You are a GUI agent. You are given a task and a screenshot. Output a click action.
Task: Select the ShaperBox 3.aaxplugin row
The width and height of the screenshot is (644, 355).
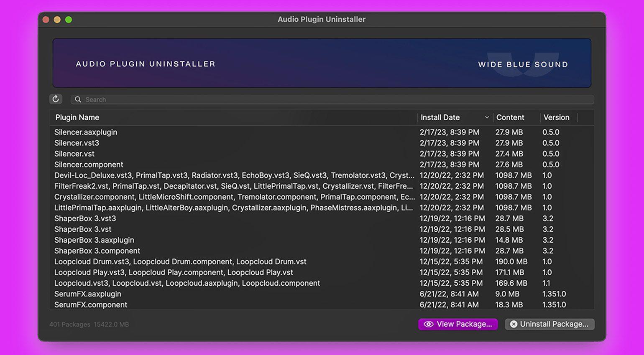click(322, 240)
